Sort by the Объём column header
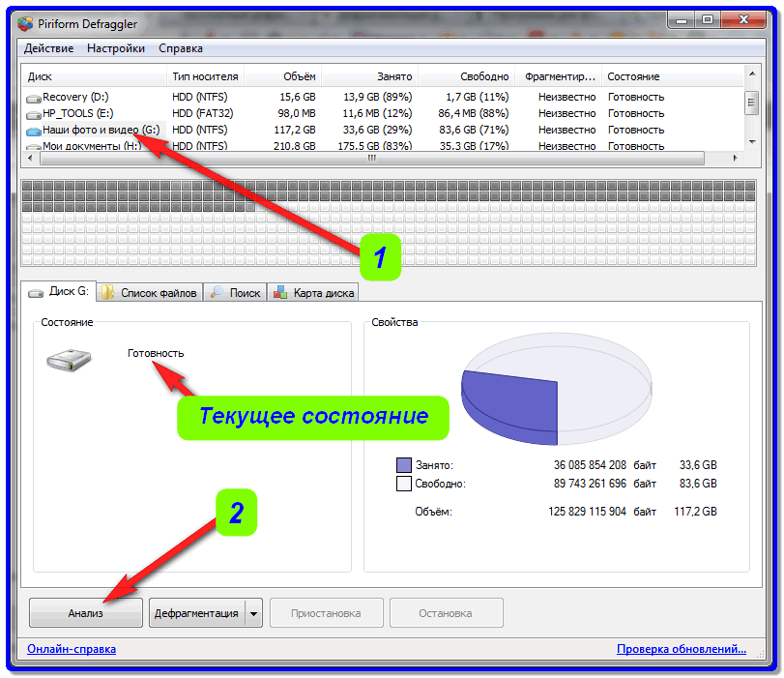This screenshot has height=678, width=784. point(283,76)
